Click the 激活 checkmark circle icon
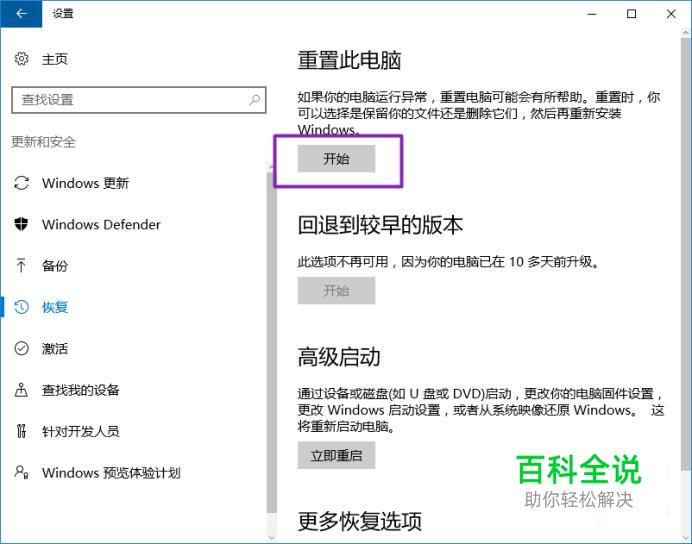 coord(22,348)
